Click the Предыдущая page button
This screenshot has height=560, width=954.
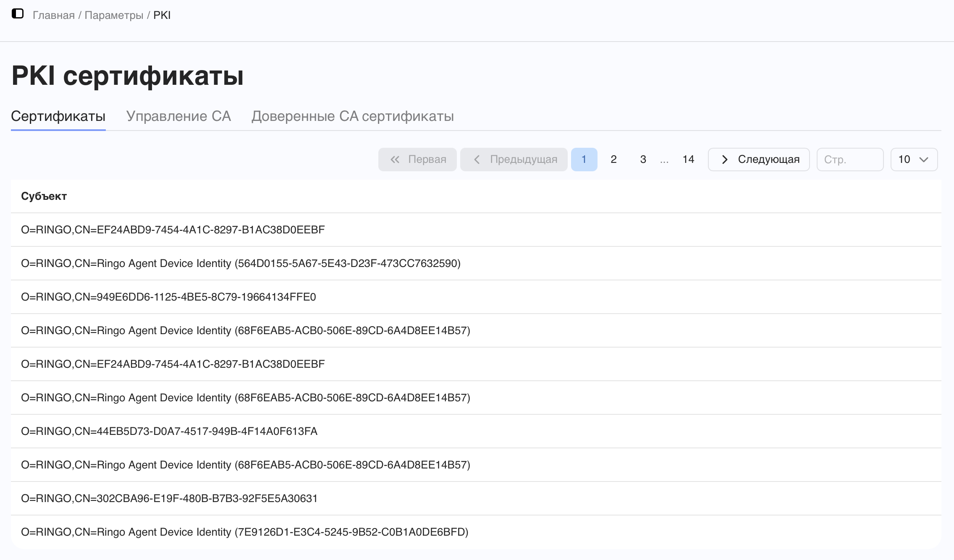[x=514, y=160]
